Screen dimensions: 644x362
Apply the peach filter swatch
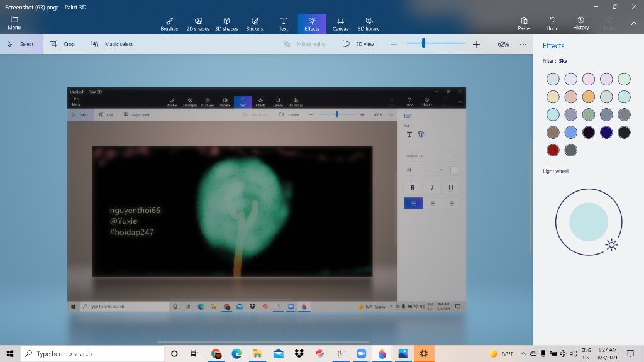(x=570, y=97)
